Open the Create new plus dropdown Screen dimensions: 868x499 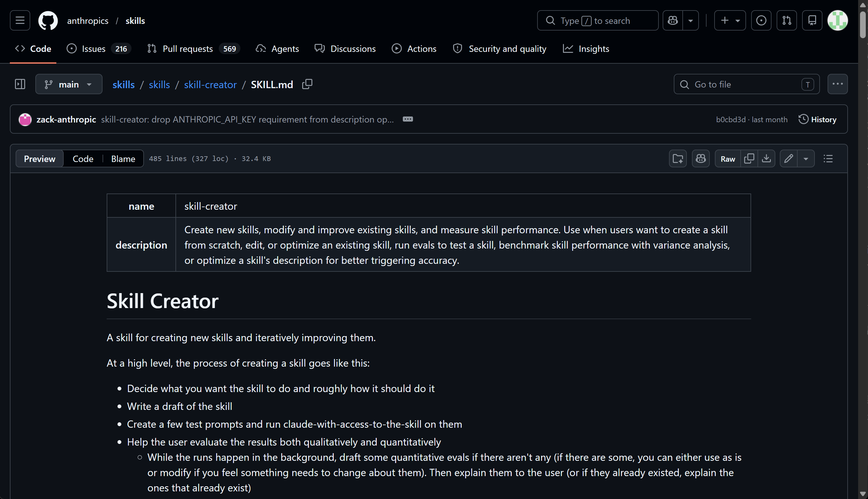(x=730, y=21)
